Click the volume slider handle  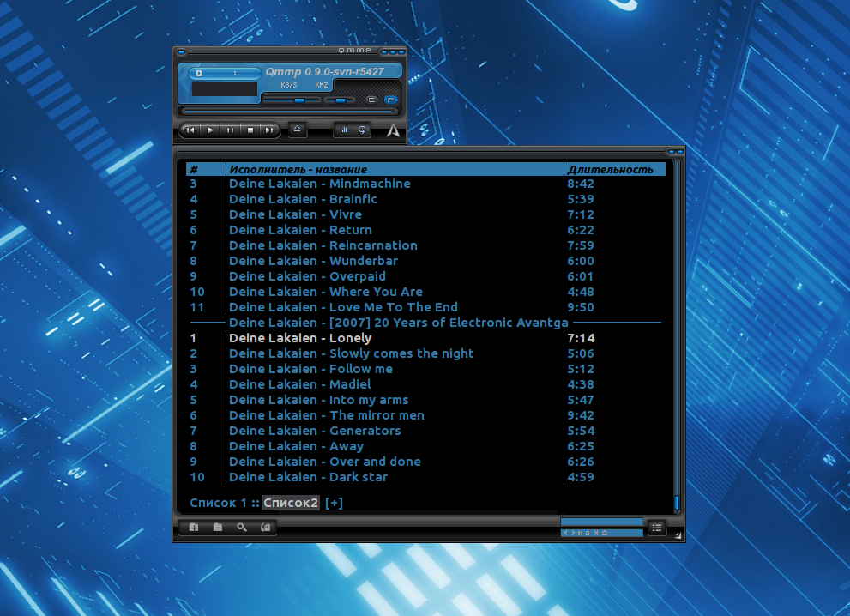[x=298, y=100]
